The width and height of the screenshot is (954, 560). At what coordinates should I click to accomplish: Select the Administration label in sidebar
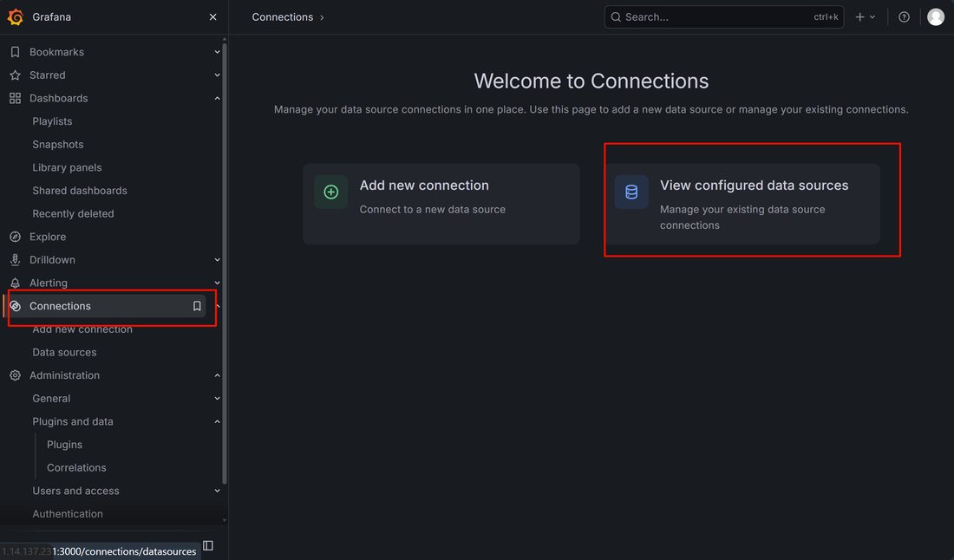64,375
